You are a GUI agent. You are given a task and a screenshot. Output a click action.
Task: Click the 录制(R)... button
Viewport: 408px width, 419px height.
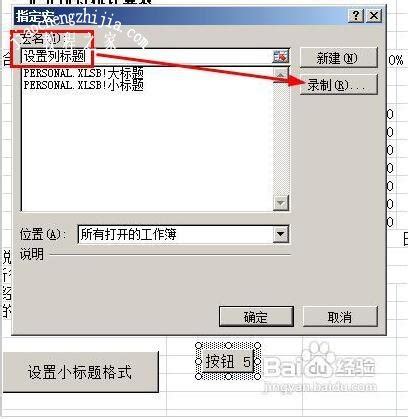[x=339, y=85]
